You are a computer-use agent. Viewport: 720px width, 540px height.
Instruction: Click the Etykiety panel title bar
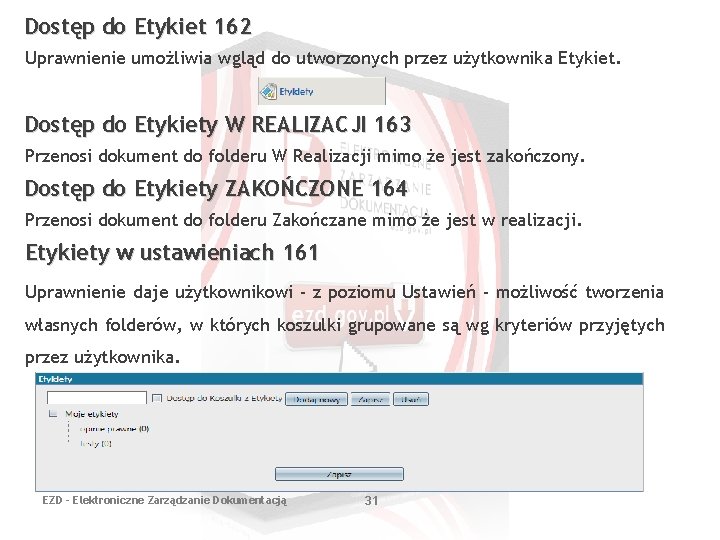tap(339, 379)
